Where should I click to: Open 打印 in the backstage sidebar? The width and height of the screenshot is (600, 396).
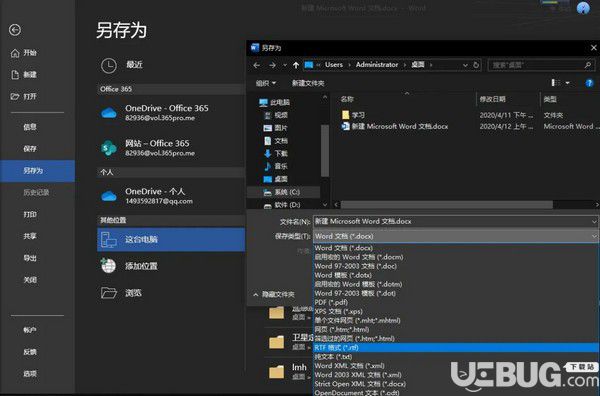click(x=30, y=214)
